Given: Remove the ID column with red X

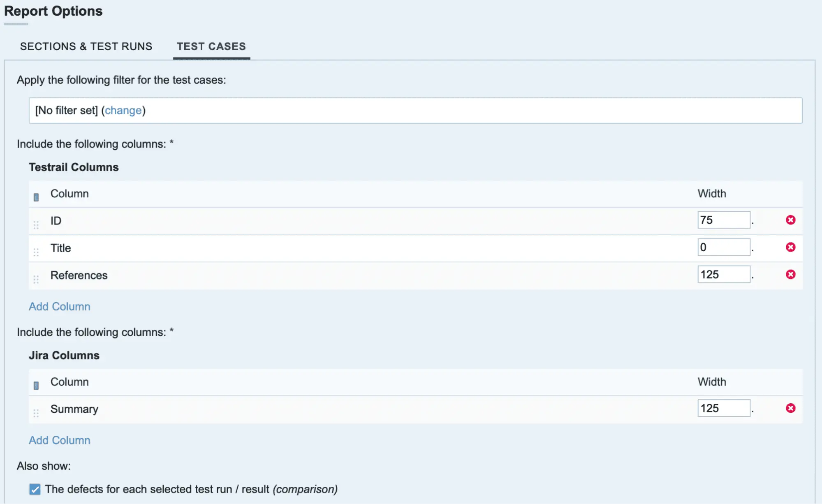Looking at the screenshot, I should tap(790, 220).
